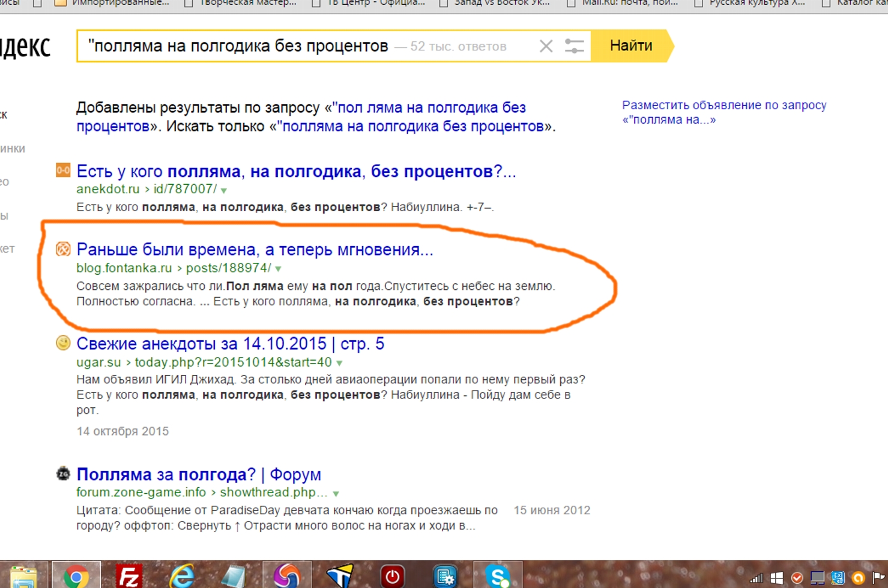888x588 pixels.
Task: Expand the dropdown arrow beside the forum.zone-game.info URL
Action: point(336,493)
